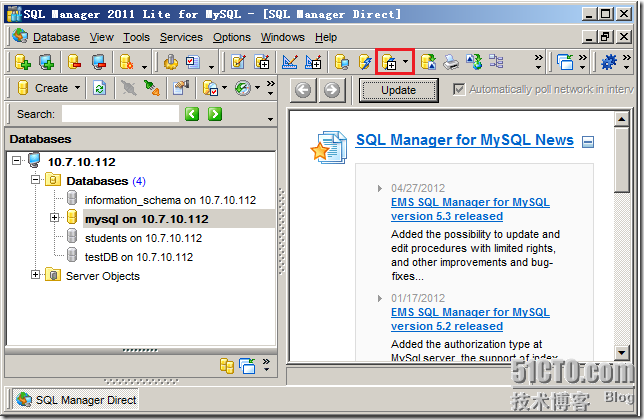Image resolution: width=644 pixels, height=420 pixels.
Task: Open the New SQL Editor icon with plus
Action: pos(262,62)
